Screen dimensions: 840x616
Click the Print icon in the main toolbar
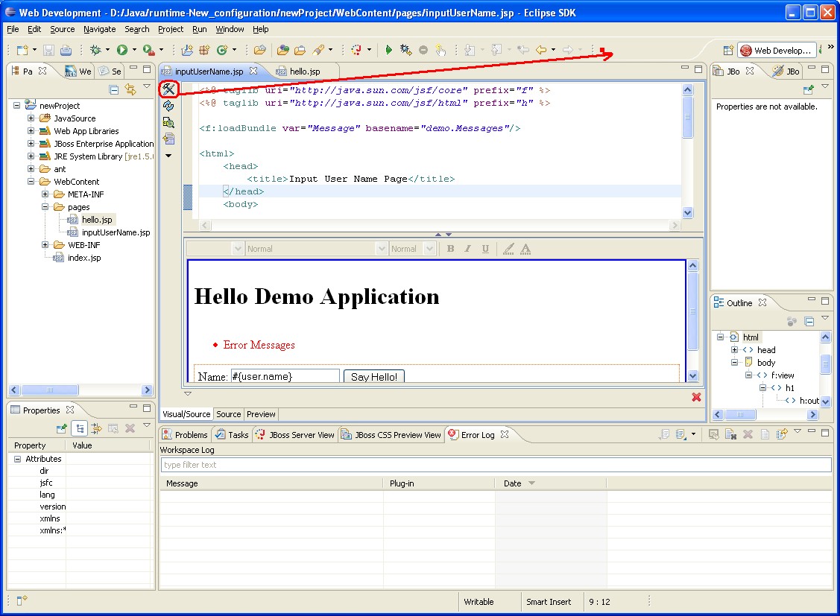(x=66, y=50)
